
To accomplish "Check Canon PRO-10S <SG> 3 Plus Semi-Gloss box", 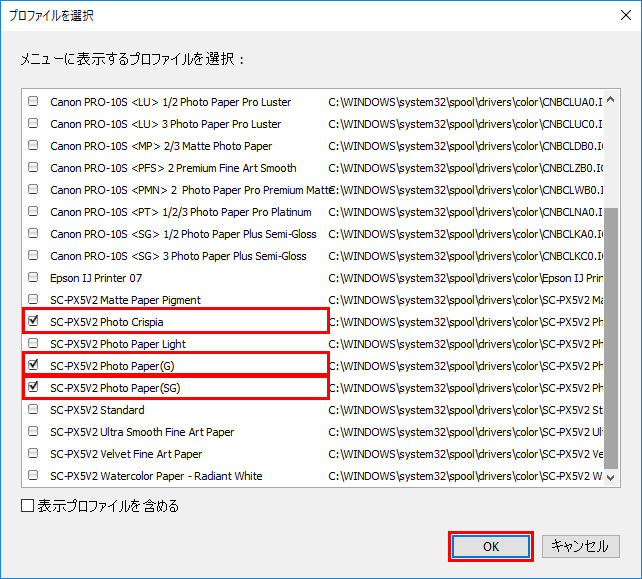I will point(33,256).
